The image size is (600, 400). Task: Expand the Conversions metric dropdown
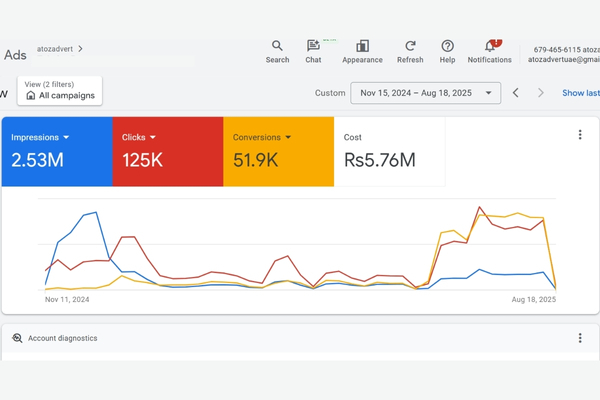point(288,137)
